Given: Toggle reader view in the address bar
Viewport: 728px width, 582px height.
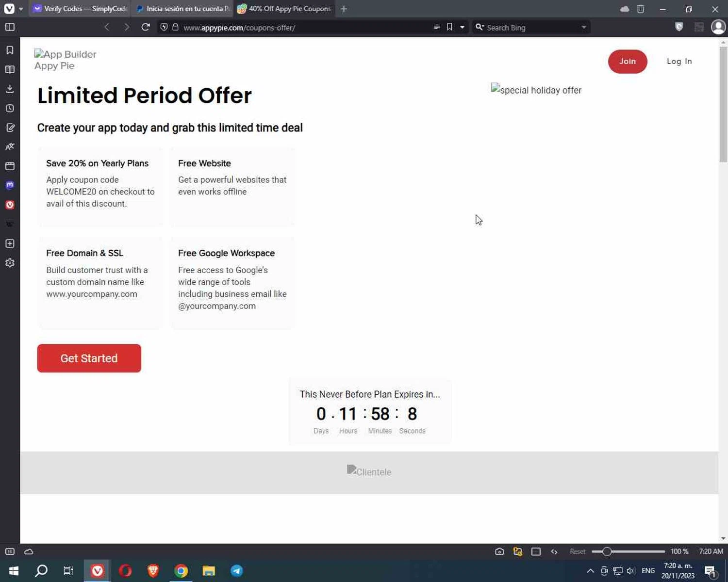Looking at the screenshot, I should click(x=437, y=27).
